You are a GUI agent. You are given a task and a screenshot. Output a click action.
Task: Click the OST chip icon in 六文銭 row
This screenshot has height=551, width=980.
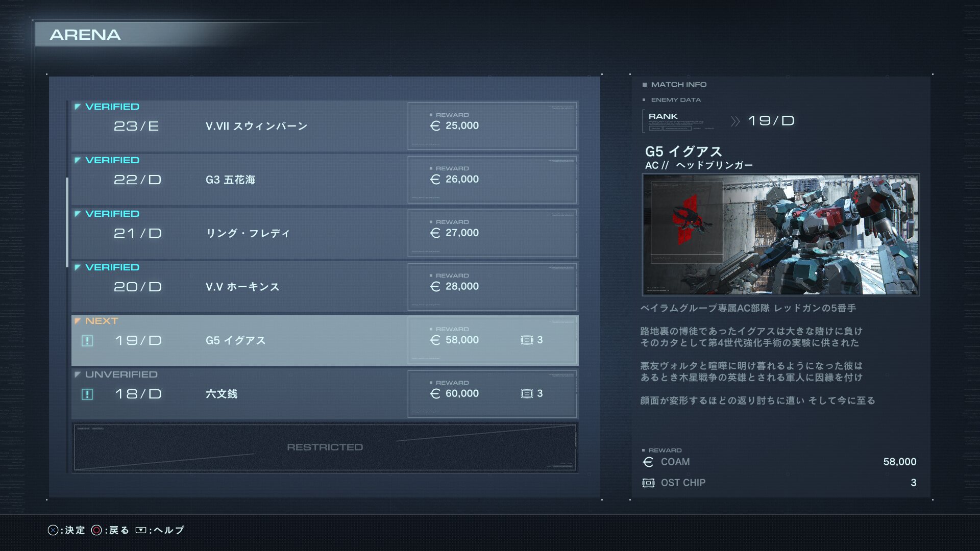tap(527, 394)
